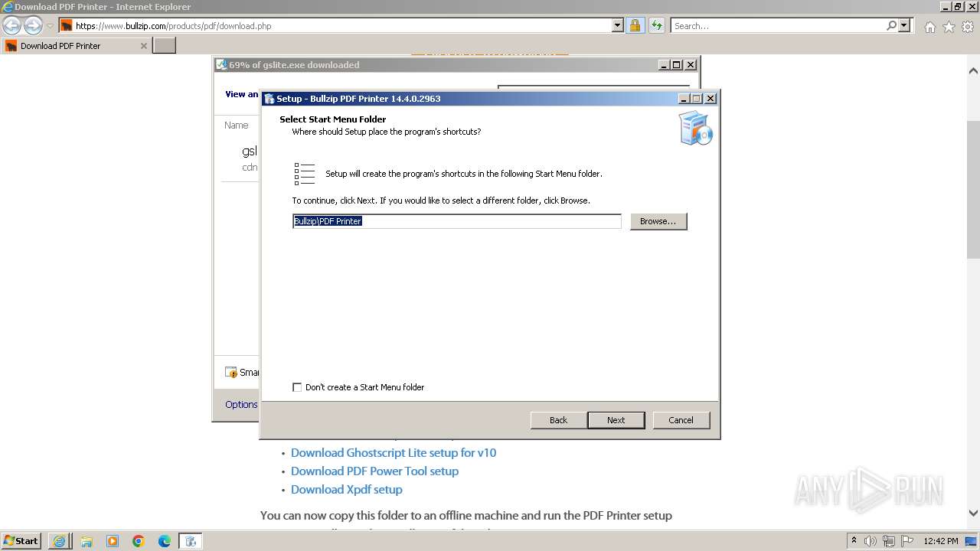Open media player from the taskbar
The width and height of the screenshot is (980, 551).
(x=113, y=541)
